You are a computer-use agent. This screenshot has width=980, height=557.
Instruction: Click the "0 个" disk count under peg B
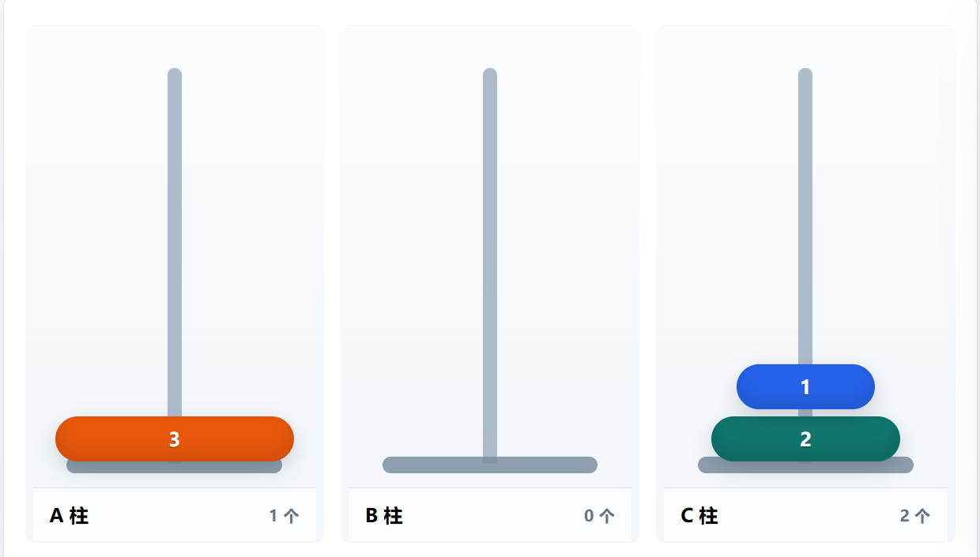tap(599, 516)
